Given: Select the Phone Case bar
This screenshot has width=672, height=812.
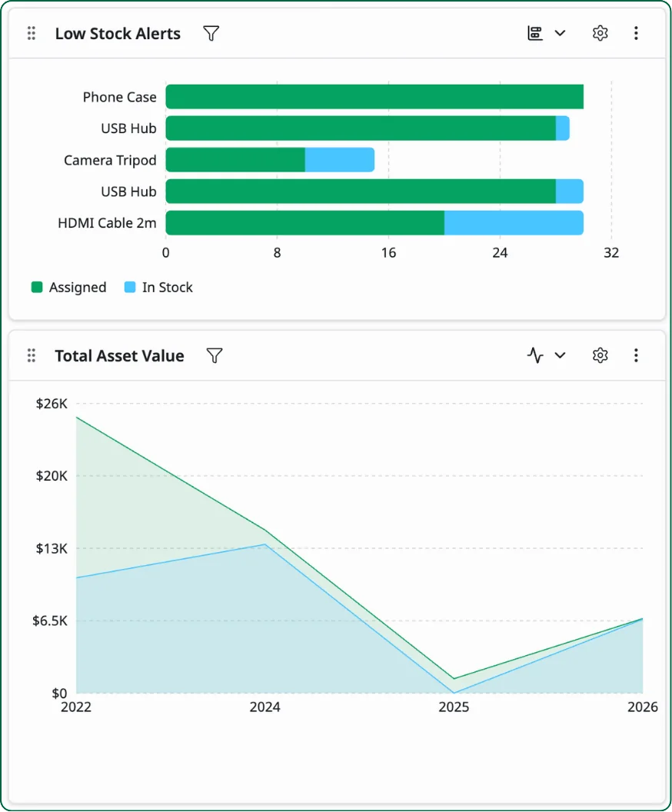Looking at the screenshot, I should coord(374,97).
